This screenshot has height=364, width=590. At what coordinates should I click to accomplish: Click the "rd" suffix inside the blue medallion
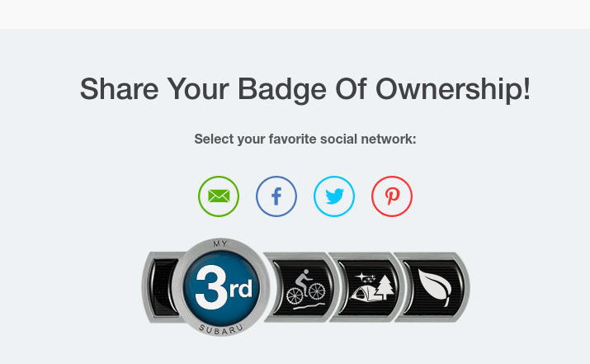click(x=241, y=289)
